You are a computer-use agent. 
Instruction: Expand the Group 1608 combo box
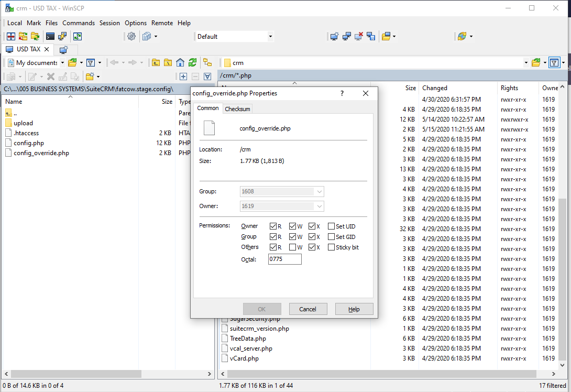point(320,192)
